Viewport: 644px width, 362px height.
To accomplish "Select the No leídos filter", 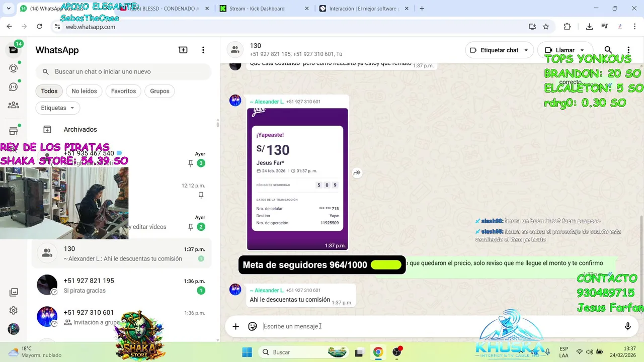I will click(84, 91).
